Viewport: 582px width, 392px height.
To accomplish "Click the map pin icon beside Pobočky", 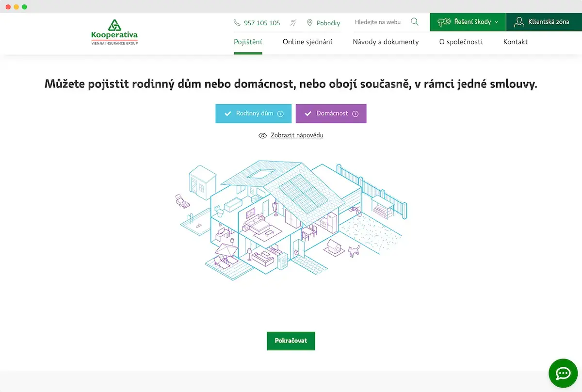I will coord(309,23).
